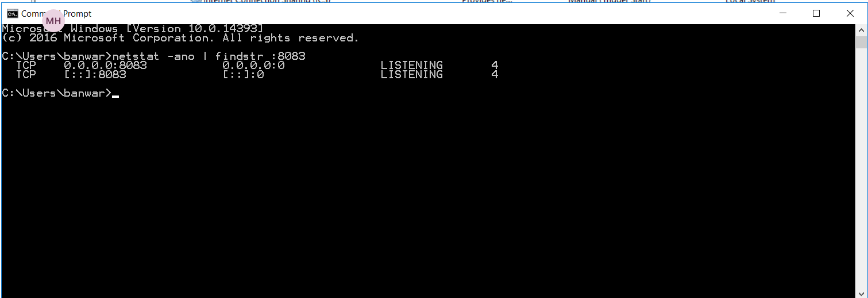
Task: Click the MH avatar circle
Action: point(53,21)
